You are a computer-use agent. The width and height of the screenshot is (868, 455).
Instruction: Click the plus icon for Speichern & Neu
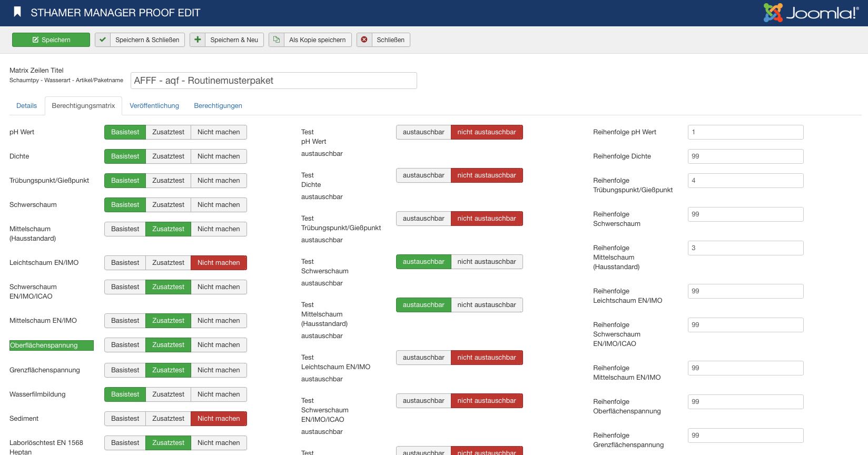click(x=198, y=40)
